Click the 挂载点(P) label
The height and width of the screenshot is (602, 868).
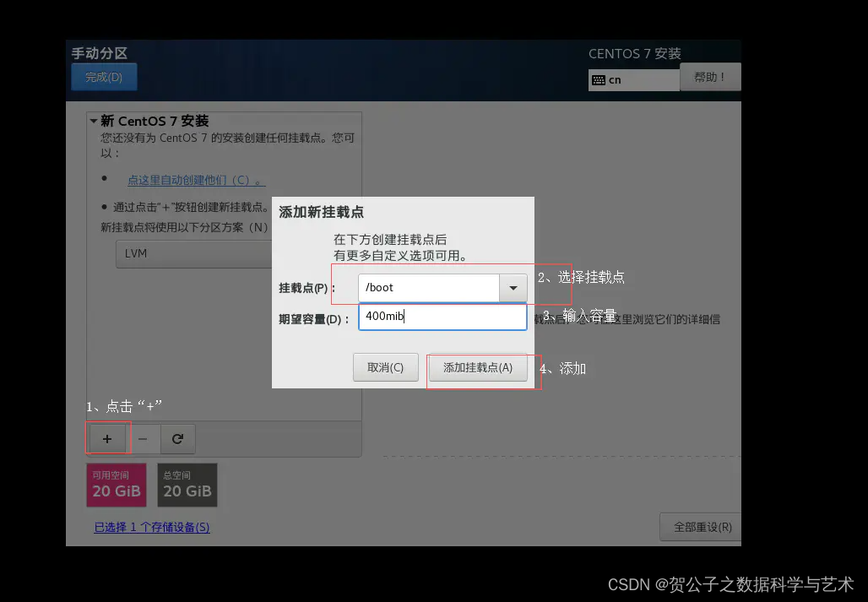(x=307, y=288)
